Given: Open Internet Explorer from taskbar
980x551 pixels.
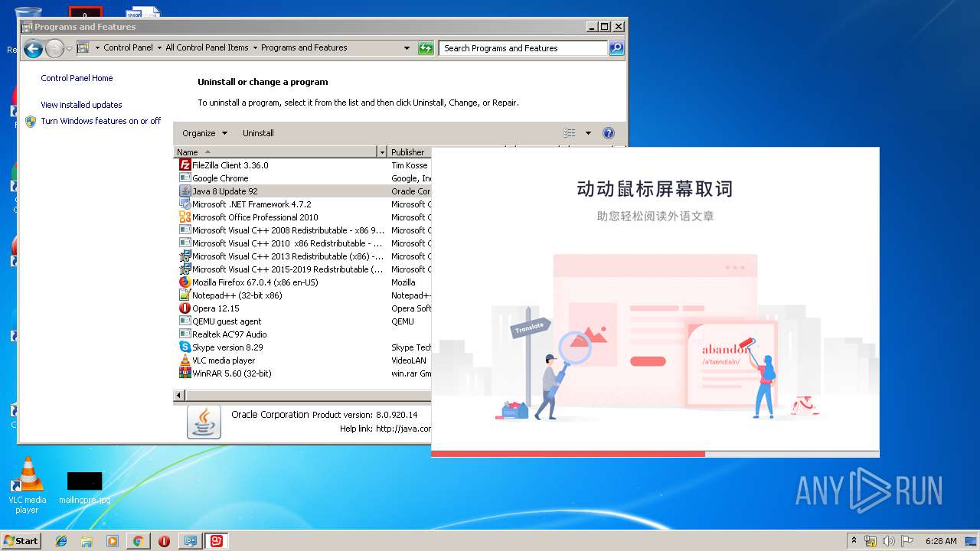Looking at the screenshot, I should pos(61,541).
